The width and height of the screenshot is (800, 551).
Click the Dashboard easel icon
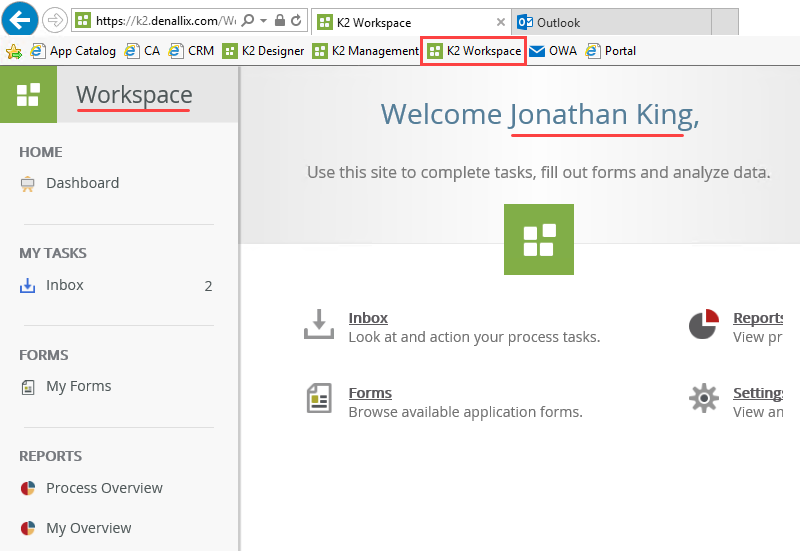[28, 184]
